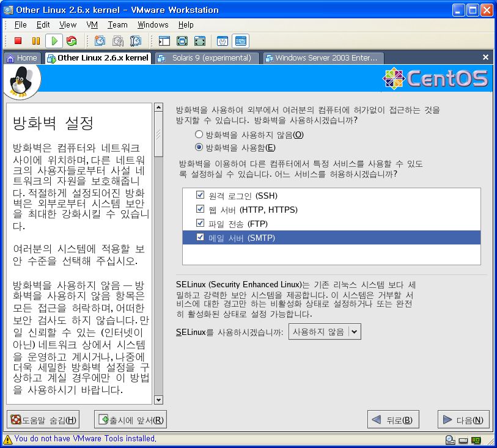Select the '방화벽을 사용하지 않음' radio button
Screen dimensions: 497x448
pos(199,134)
